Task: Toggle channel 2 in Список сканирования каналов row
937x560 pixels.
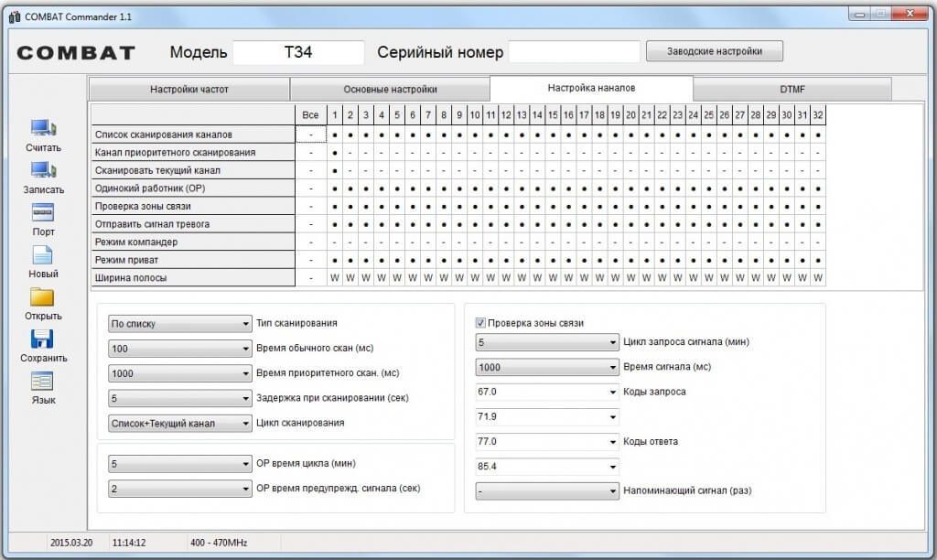Action: coord(350,135)
